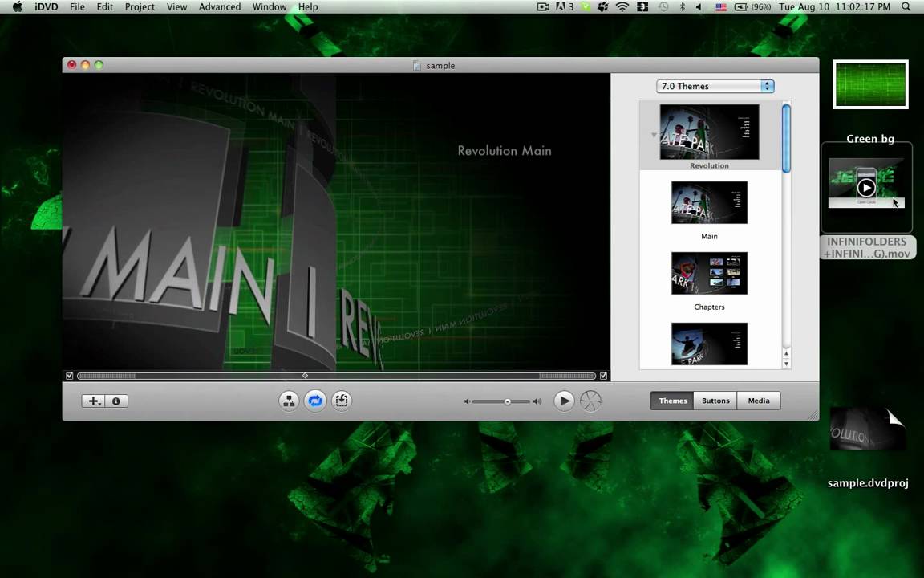
Task: Collapse the Revolution theme disclosure triangle
Action: (x=654, y=135)
